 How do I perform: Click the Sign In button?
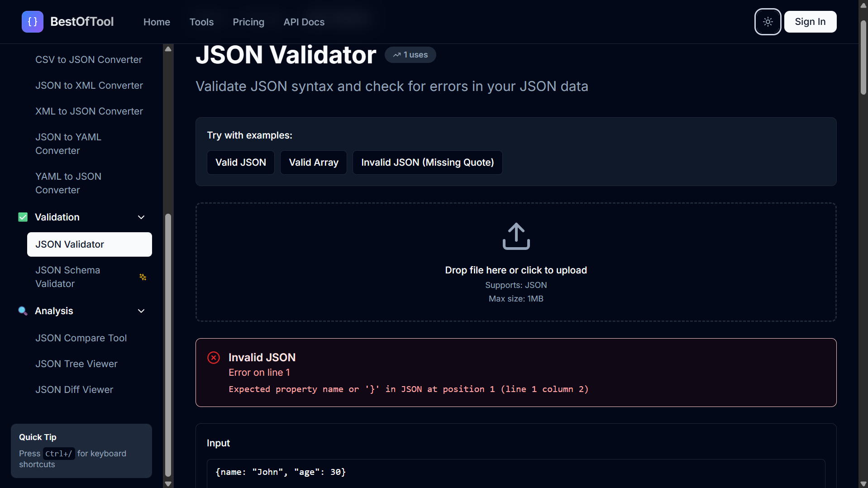pos(810,22)
